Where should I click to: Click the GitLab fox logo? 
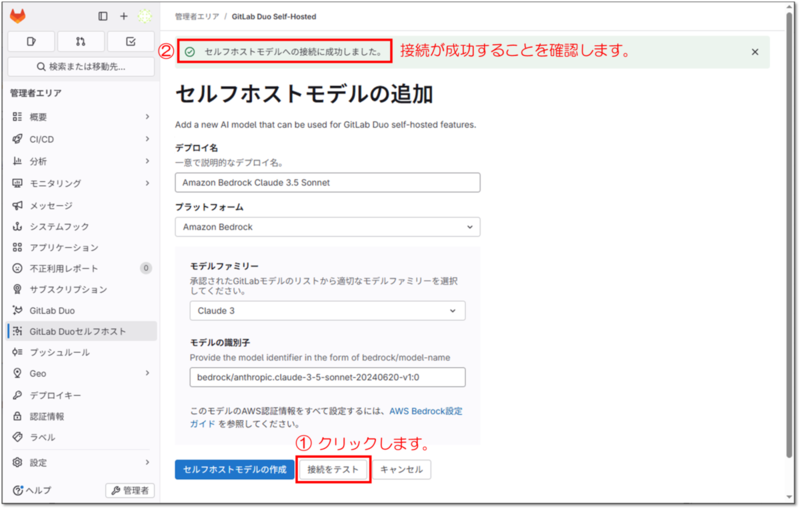[18, 16]
